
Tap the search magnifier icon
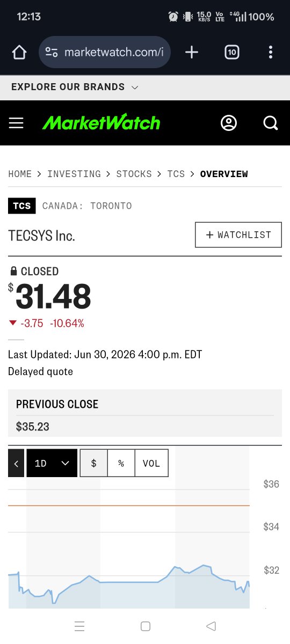[x=271, y=123]
